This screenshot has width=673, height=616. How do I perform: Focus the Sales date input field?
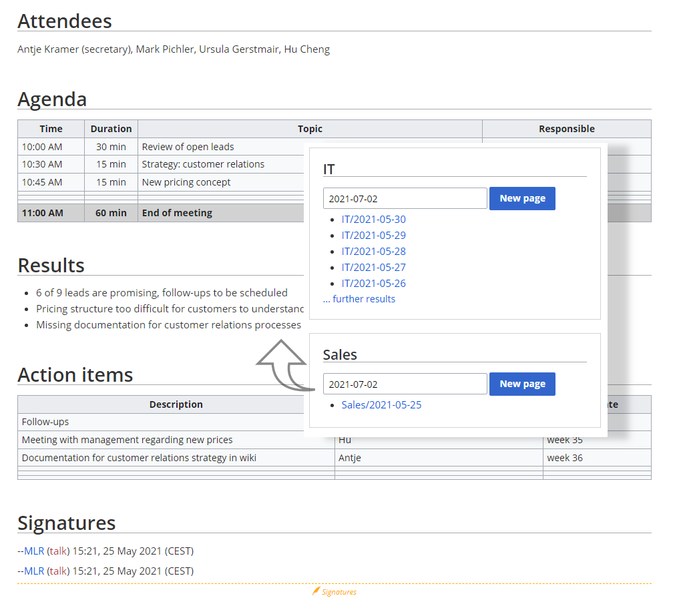point(405,384)
